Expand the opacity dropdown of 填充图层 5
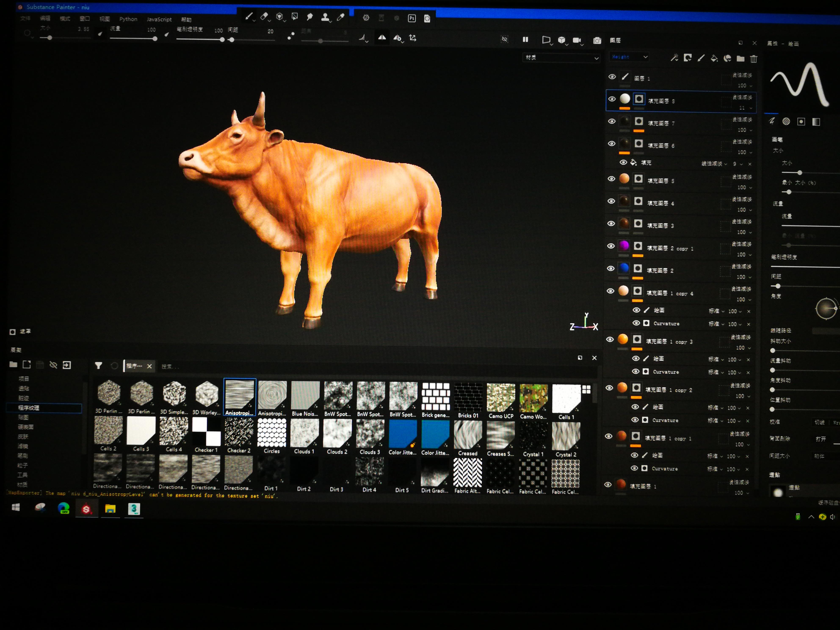The image size is (840, 630). 750,188
